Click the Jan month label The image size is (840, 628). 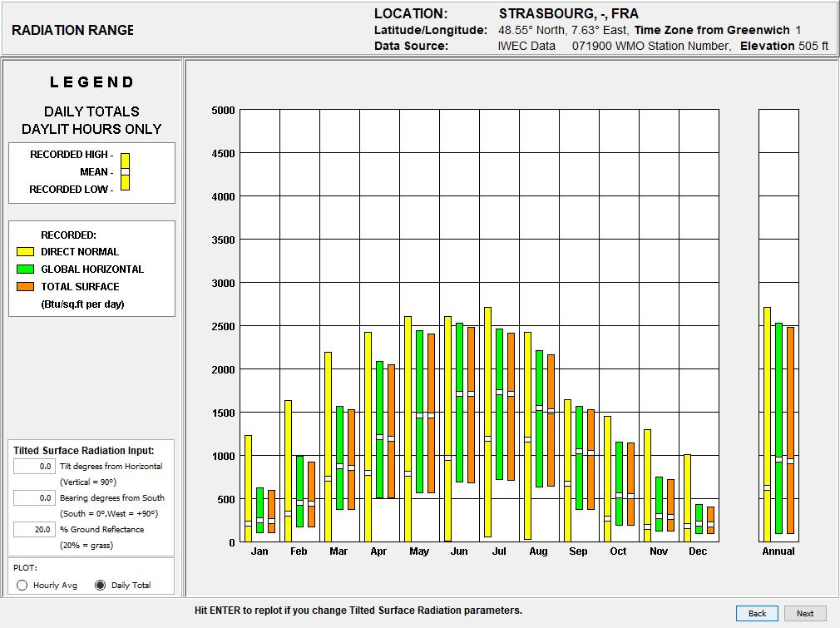coord(259,551)
